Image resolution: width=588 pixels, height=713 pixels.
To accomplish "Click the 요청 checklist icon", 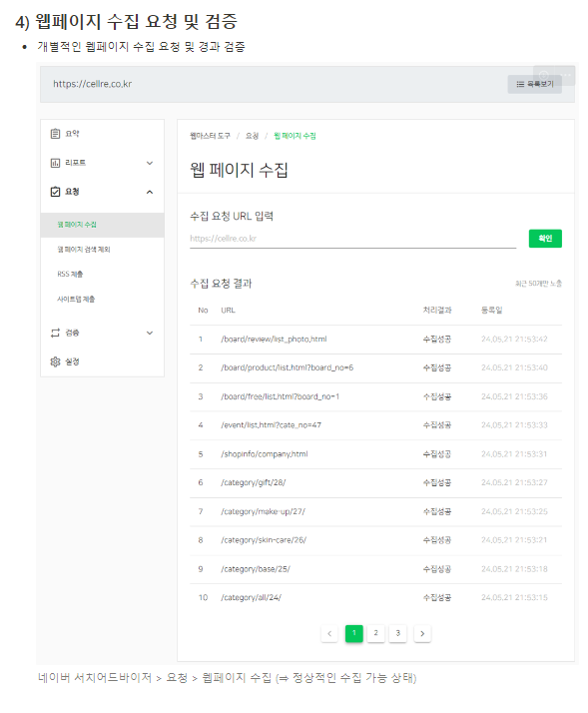I will [55, 192].
